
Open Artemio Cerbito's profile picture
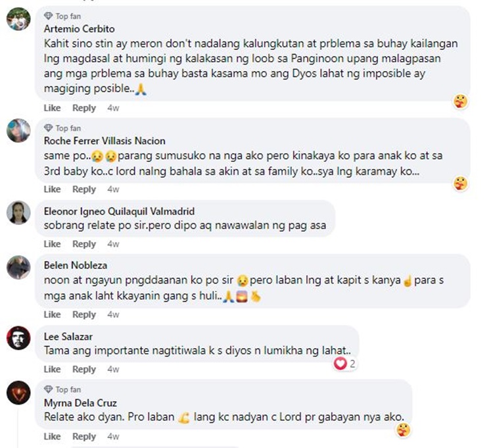coord(18,19)
